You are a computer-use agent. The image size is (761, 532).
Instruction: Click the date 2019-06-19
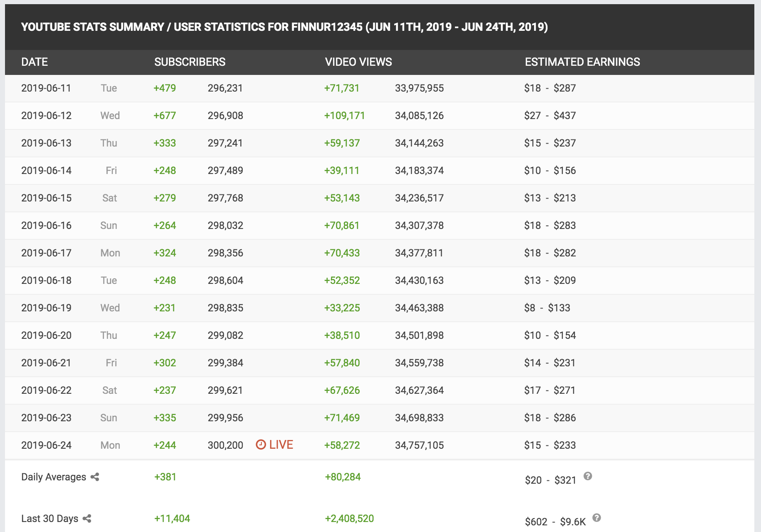pos(46,308)
